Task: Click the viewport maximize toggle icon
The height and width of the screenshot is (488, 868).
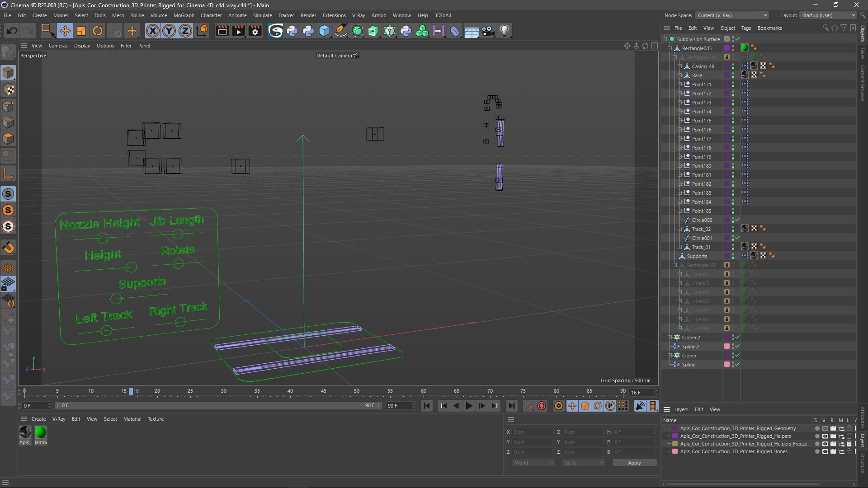Action: (654, 46)
